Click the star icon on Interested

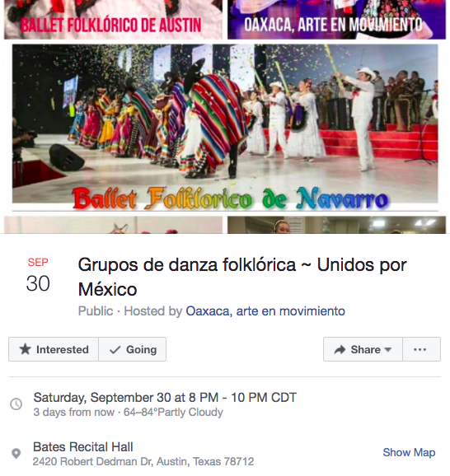point(26,349)
